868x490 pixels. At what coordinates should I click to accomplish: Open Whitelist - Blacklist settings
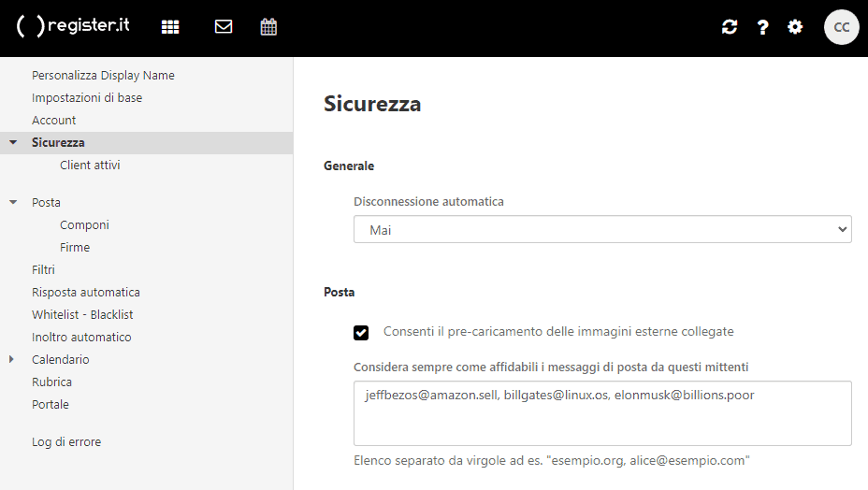click(x=82, y=314)
